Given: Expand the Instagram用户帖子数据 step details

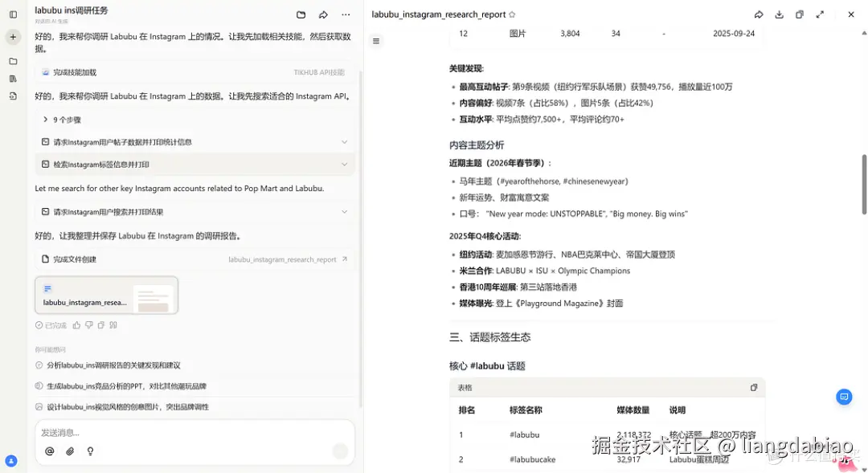Looking at the screenshot, I should click(344, 141).
